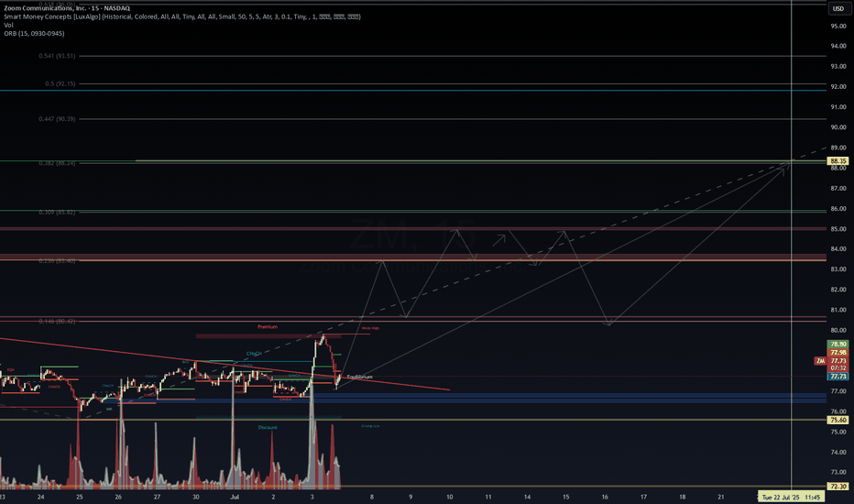The height and width of the screenshot is (504, 854).
Task: Click the blue-outlined 77.73 price tag
Action: tap(838, 377)
